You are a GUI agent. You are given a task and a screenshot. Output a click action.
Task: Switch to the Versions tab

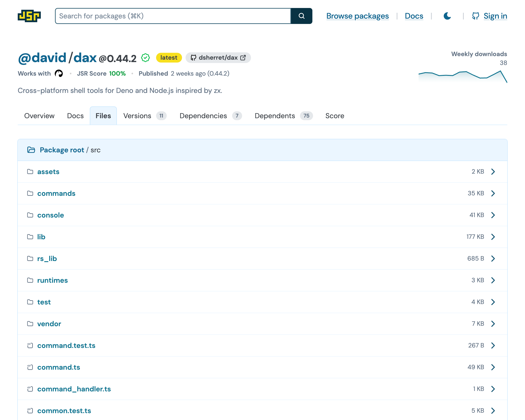[137, 116]
